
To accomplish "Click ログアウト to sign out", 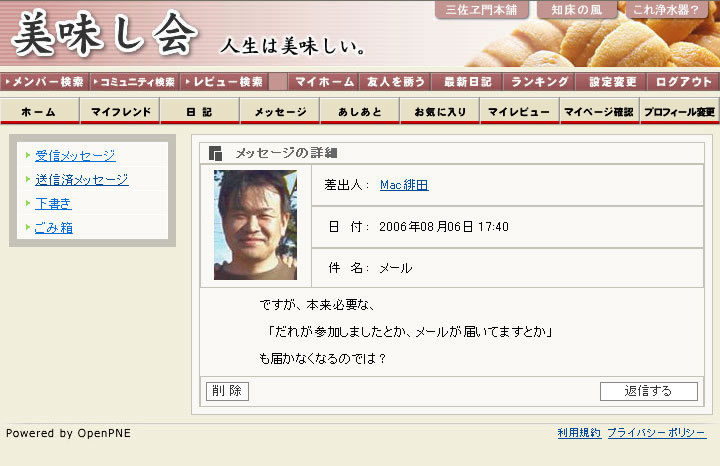I will pos(683,82).
